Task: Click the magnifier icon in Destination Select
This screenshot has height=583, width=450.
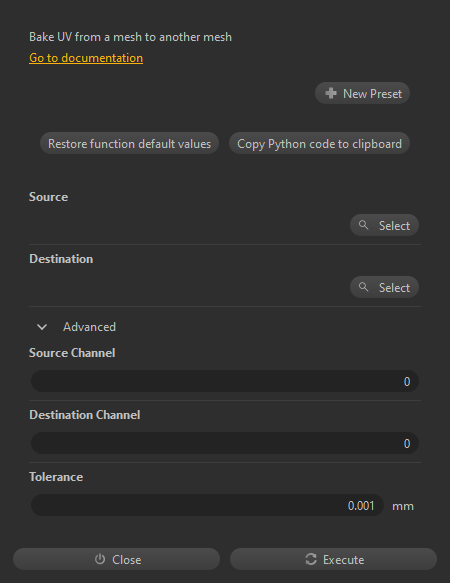Action: 364,287
